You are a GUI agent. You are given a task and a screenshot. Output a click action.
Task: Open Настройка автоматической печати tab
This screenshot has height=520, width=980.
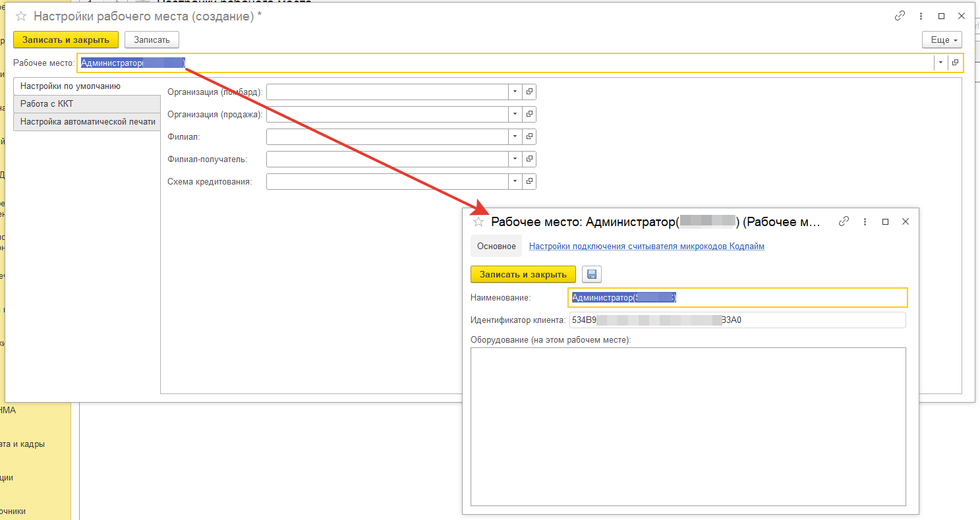[x=87, y=122]
